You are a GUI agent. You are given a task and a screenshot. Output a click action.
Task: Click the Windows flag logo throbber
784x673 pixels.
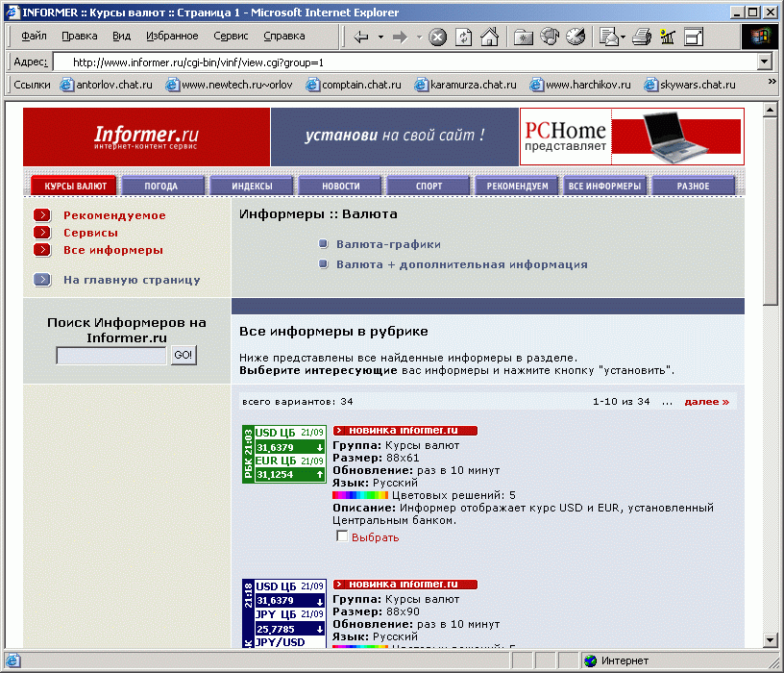click(x=760, y=36)
